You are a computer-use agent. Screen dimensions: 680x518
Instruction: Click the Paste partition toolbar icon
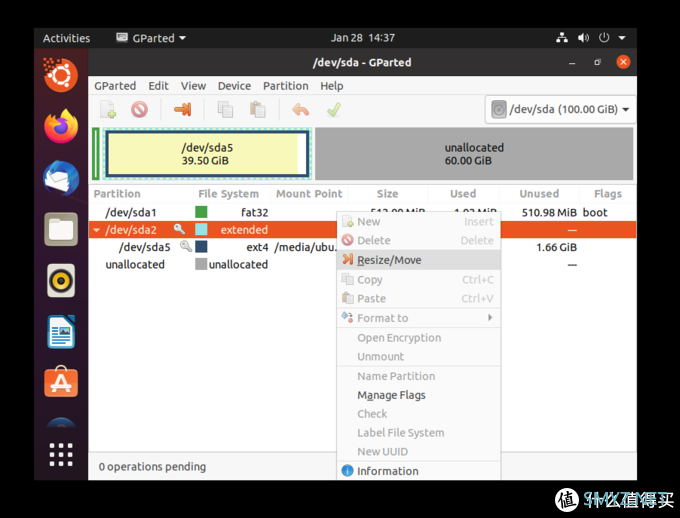pyautogui.click(x=258, y=109)
